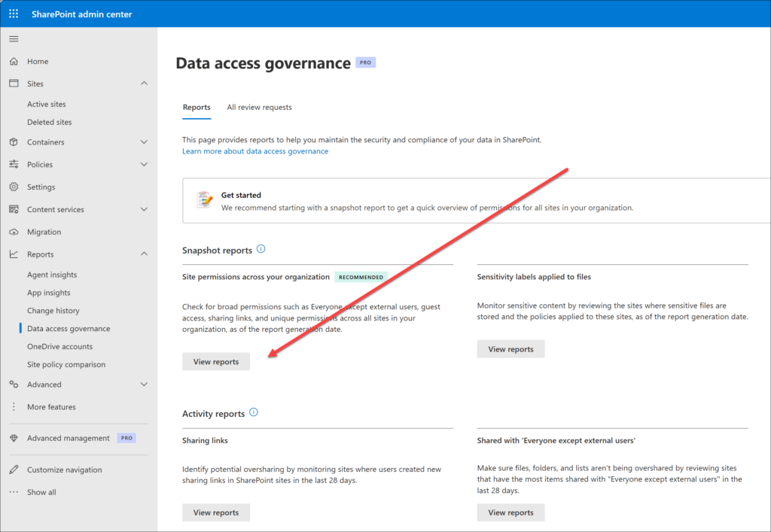View reports for Sensitivity labels applied to files
Viewport: 771px width, 532px height.
(x=510, y=349)
